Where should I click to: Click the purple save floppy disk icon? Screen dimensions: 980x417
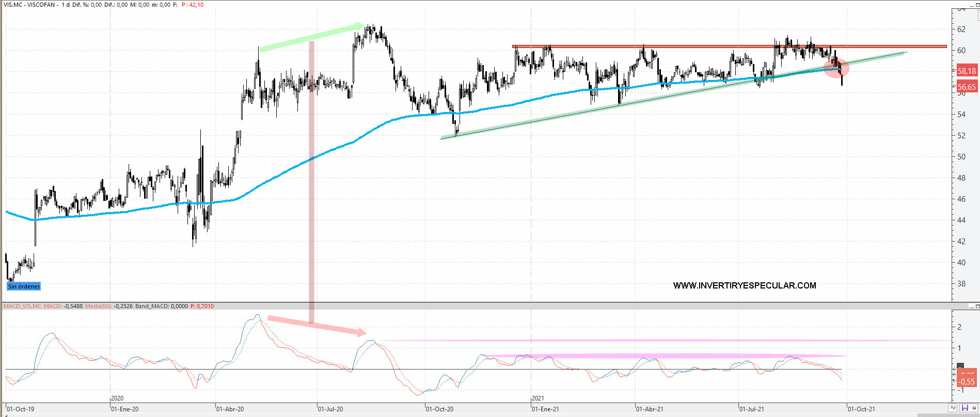click(964, 408)
